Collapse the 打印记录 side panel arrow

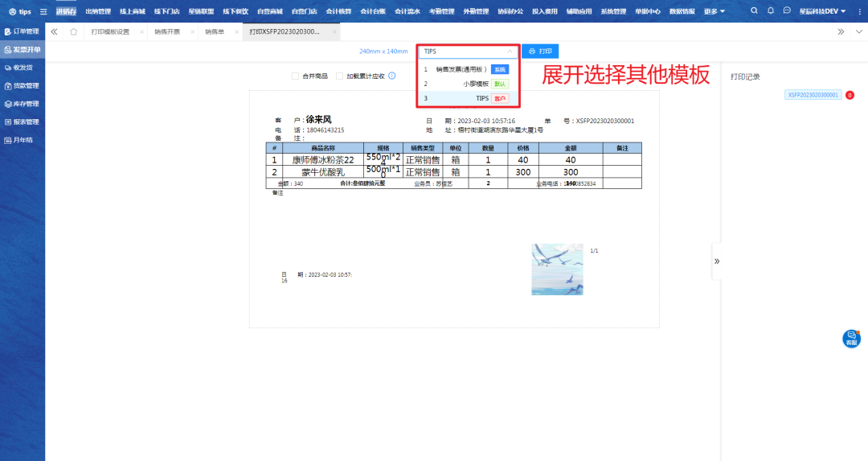[717, 261]
